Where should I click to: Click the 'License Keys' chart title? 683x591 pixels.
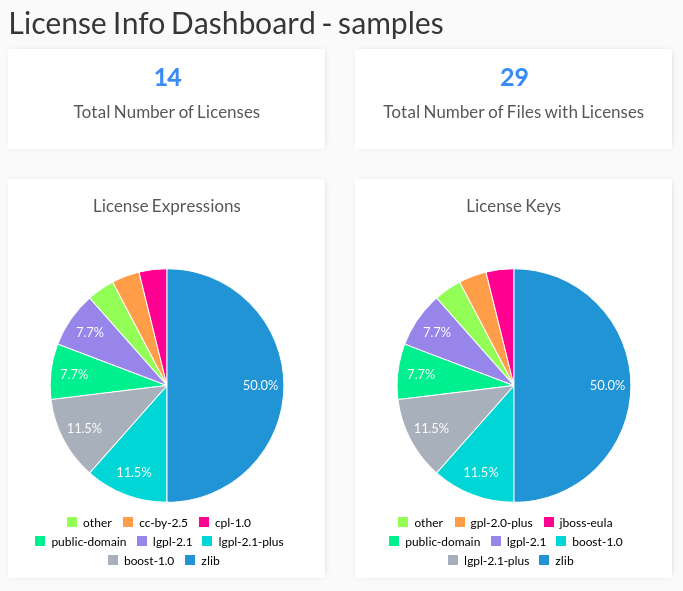pos(514,206)
